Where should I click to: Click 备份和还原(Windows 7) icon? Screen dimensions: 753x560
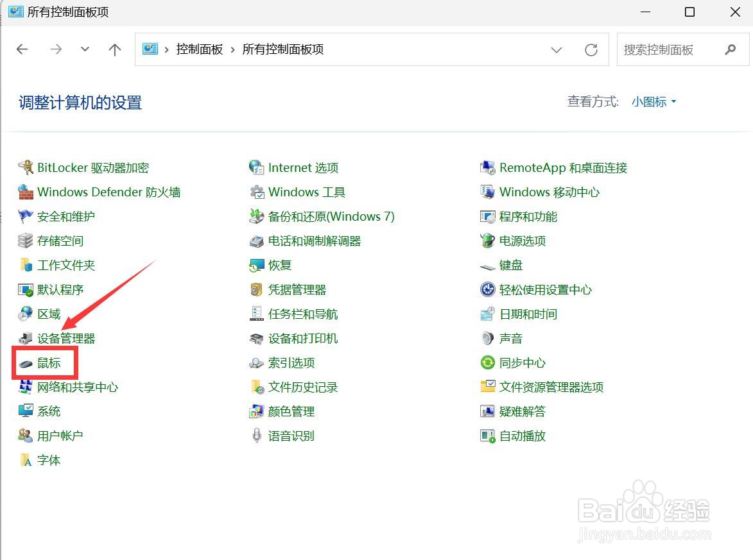256,216
